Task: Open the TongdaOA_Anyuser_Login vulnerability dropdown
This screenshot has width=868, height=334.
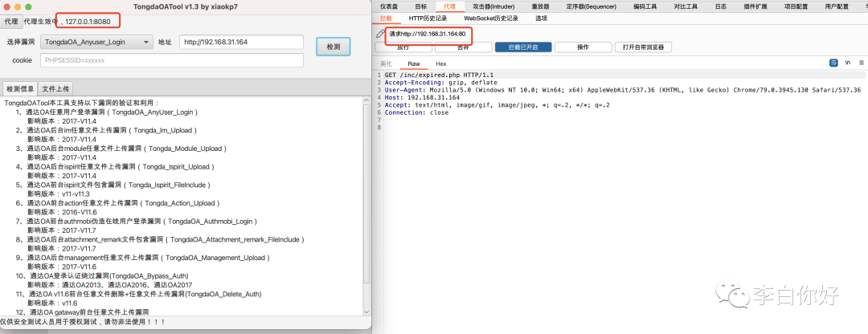Action: (97, 42)
